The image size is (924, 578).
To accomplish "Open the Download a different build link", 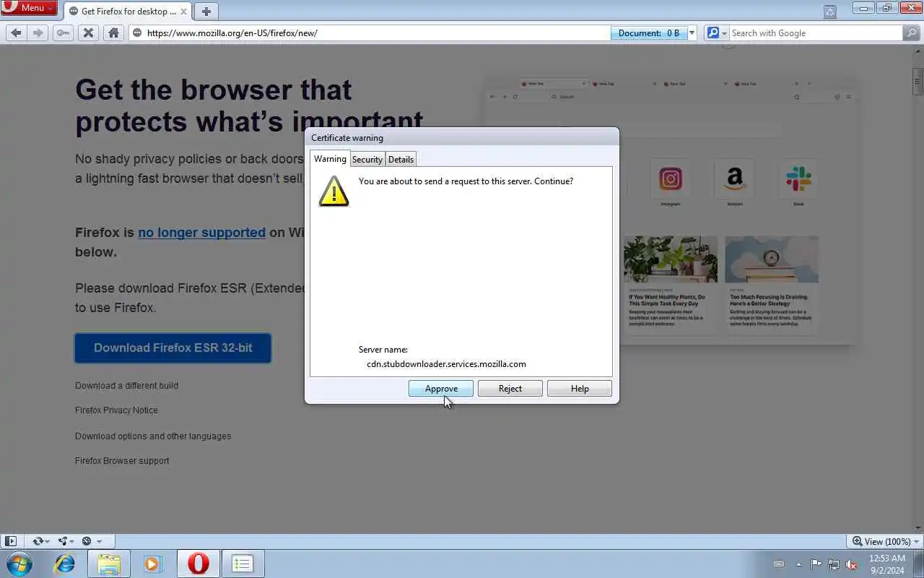I will (x=126, y=386).
